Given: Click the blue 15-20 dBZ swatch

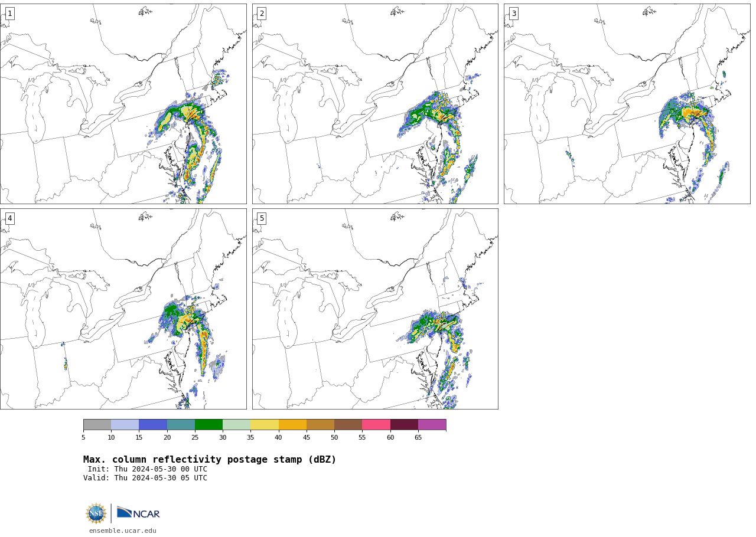Looking at the screenshot, I should coord(153,425).
